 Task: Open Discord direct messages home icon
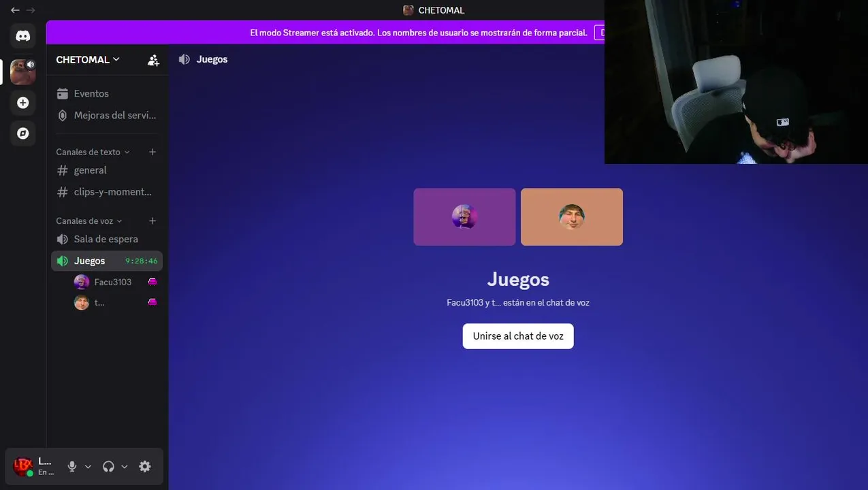(22, 35)
